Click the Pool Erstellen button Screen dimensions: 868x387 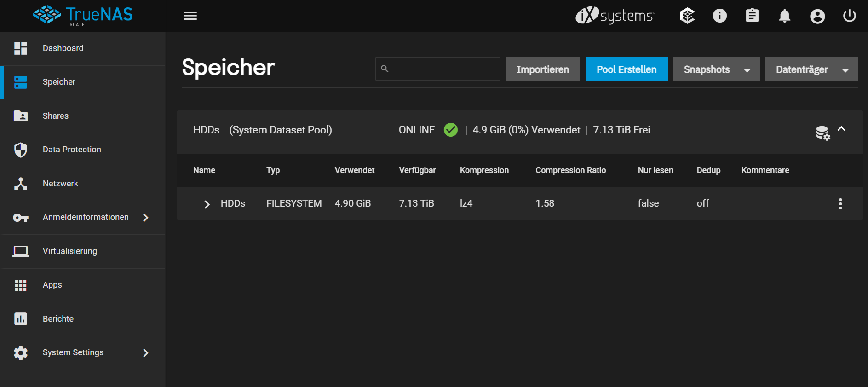pos(626,69)
